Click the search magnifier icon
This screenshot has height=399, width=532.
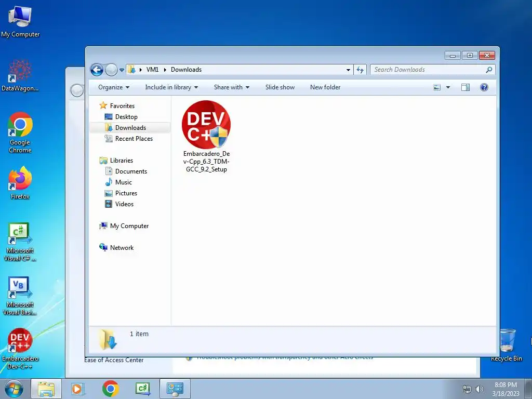click(x=489, y=70)
